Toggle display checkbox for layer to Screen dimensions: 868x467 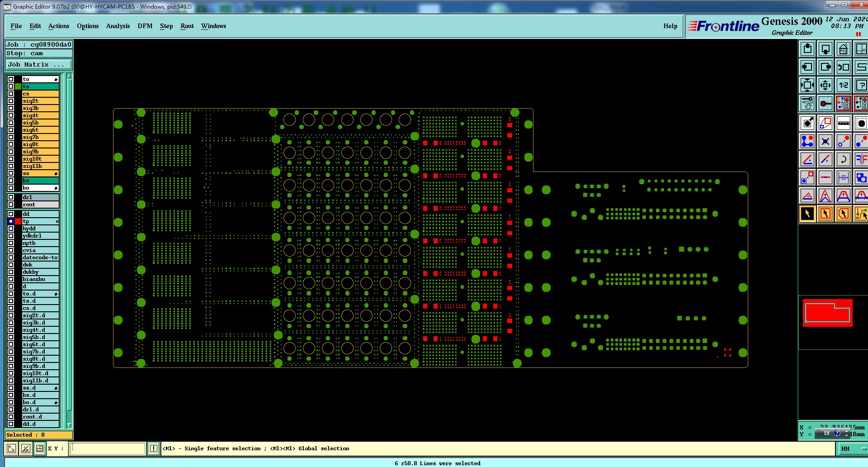[x=11, y=79]
